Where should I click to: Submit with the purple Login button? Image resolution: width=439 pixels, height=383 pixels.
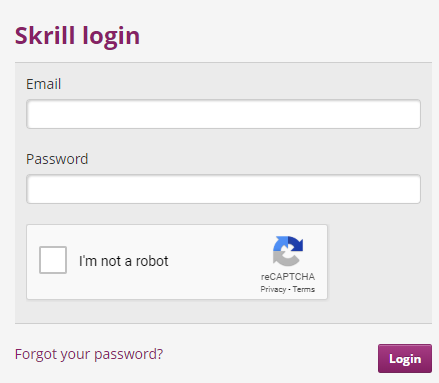[x=405, y=359]
